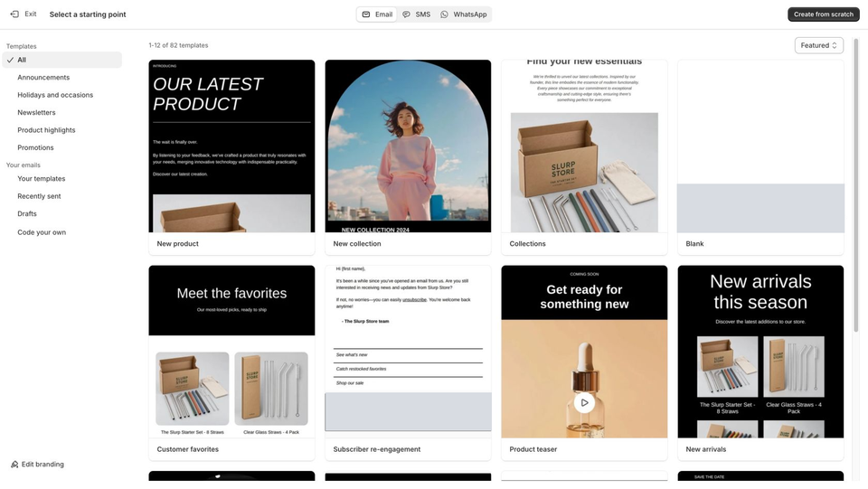Screen dimensions: 868x489
Task: Choose the Collections template thumbnail
Action: coord(584,146)
